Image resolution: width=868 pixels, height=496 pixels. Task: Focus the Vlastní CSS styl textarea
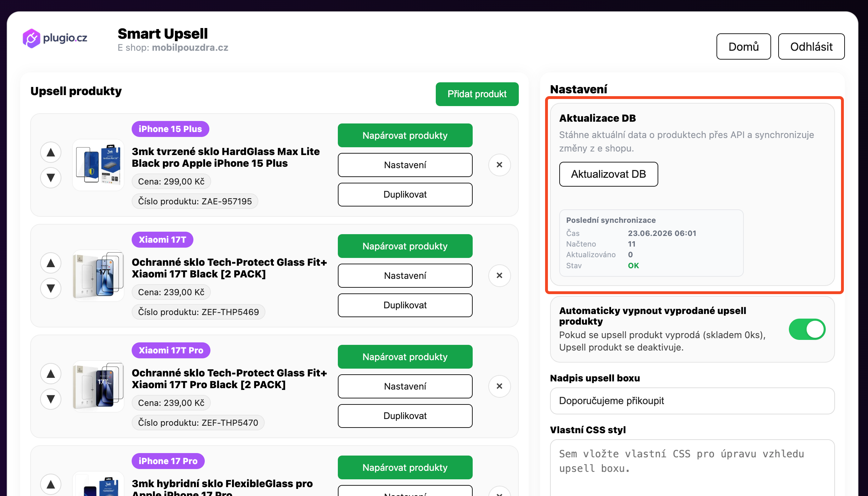pos(692,468)
